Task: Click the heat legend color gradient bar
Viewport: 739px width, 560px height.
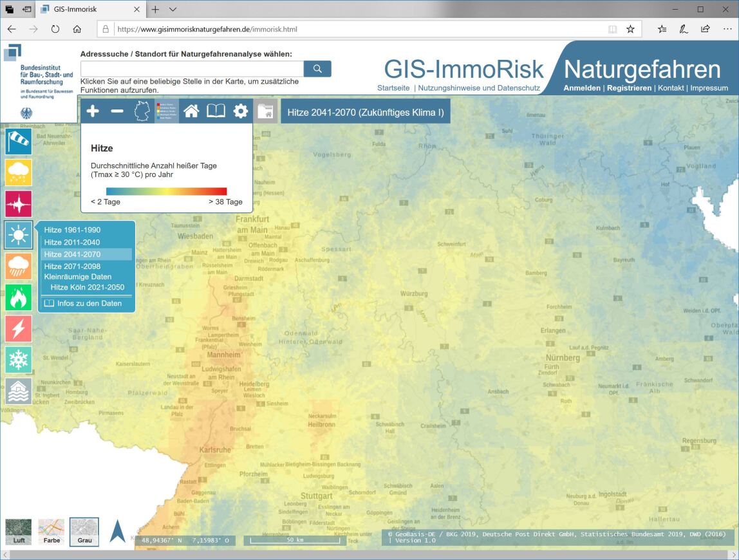Action: tap(166, 191)
